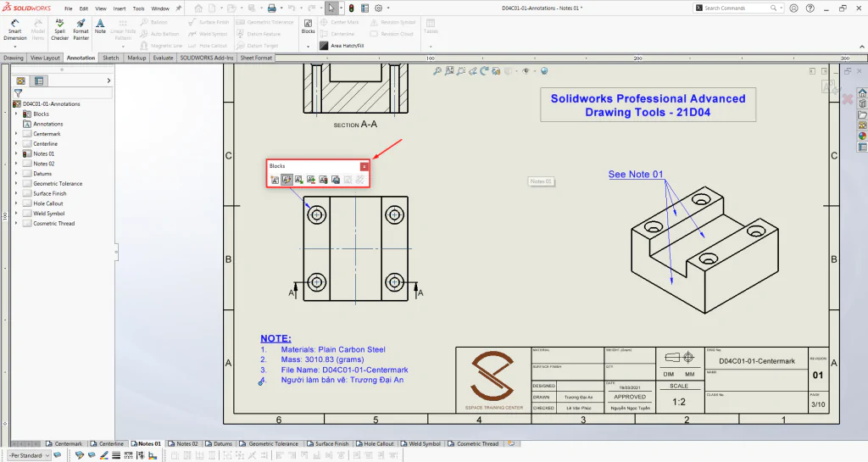Open the Weld Symbol sheet tab
Viewport: 868px width, 462px height.
pos(420,443)
